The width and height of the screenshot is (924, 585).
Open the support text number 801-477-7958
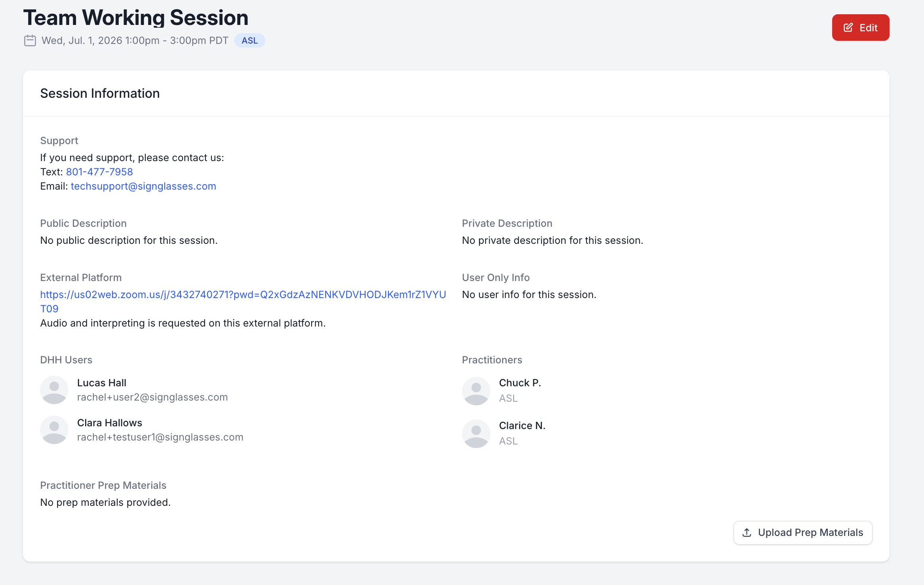(x=99, y=172)
